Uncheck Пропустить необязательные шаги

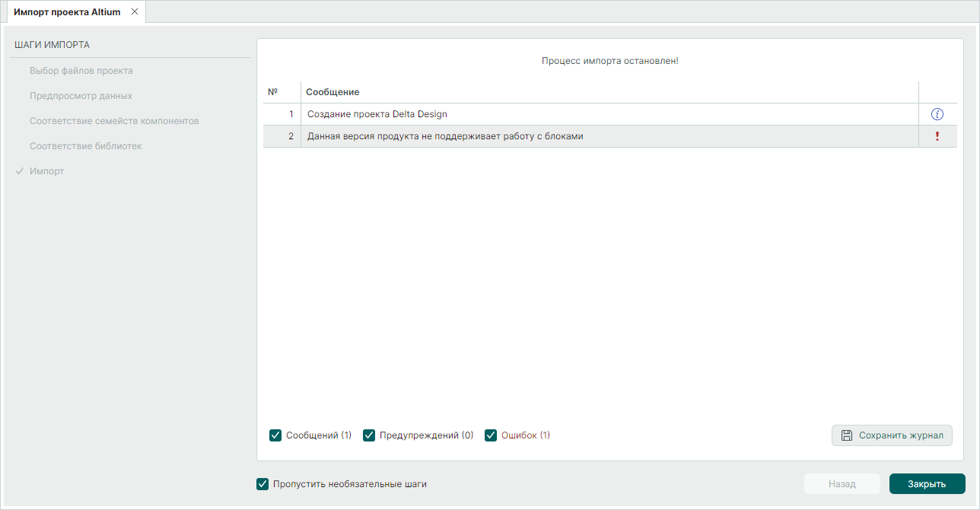coord(262,483)
